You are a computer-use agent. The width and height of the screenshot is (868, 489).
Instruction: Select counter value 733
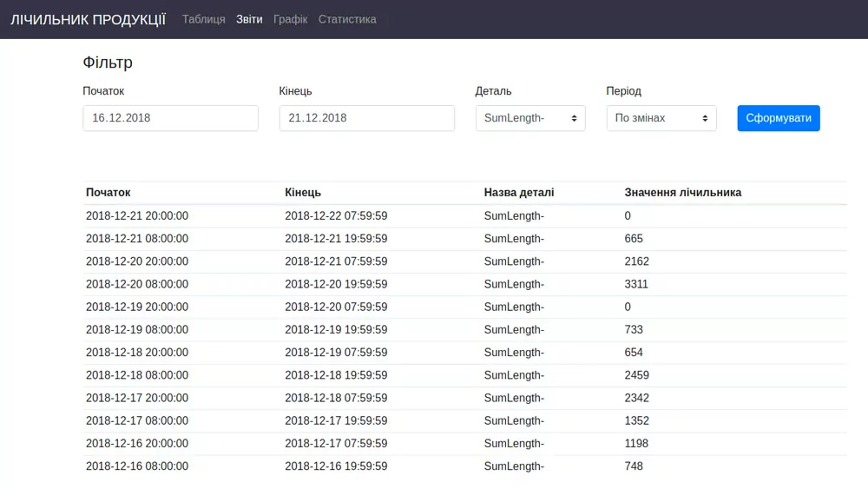(634, 329)
